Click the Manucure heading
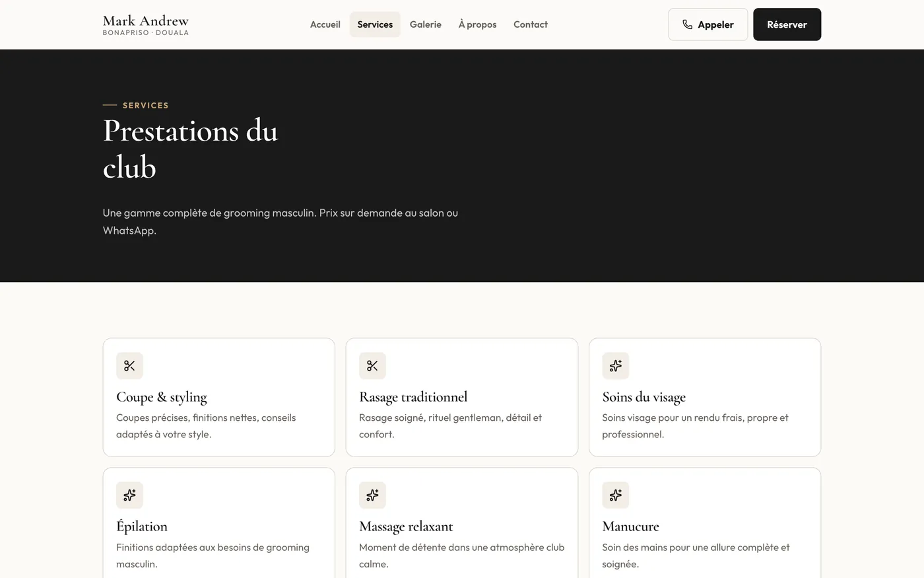The width and height of the screenshot is (924, 578). click(x=630, y=526)
